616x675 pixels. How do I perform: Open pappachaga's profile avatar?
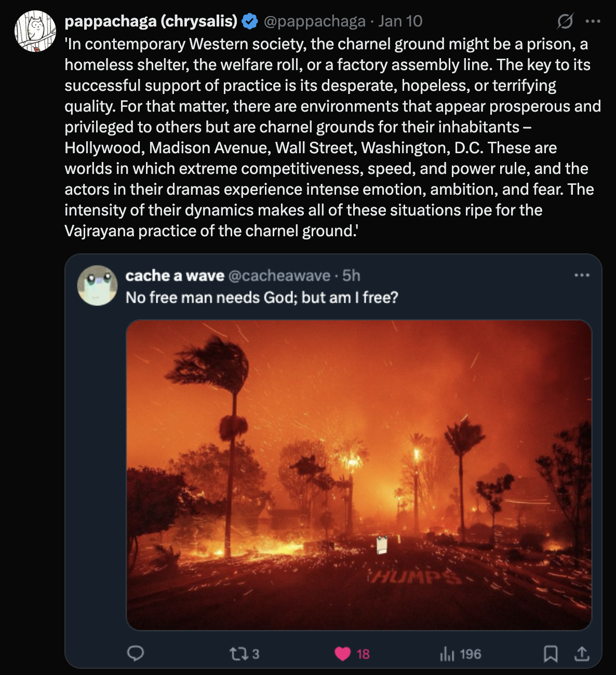(35, 31)
